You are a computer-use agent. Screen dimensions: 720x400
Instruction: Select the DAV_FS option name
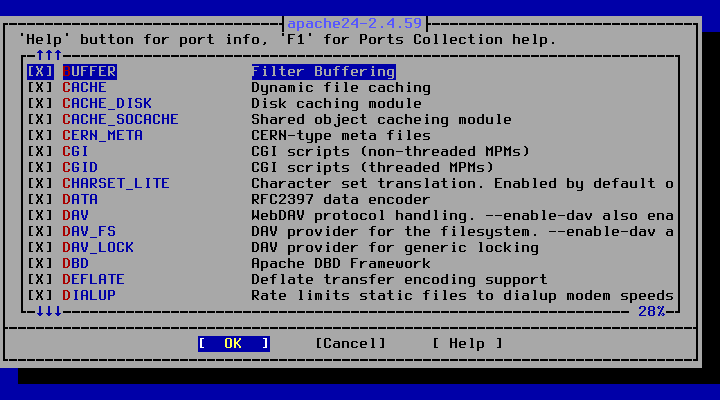tap(89, 231)
